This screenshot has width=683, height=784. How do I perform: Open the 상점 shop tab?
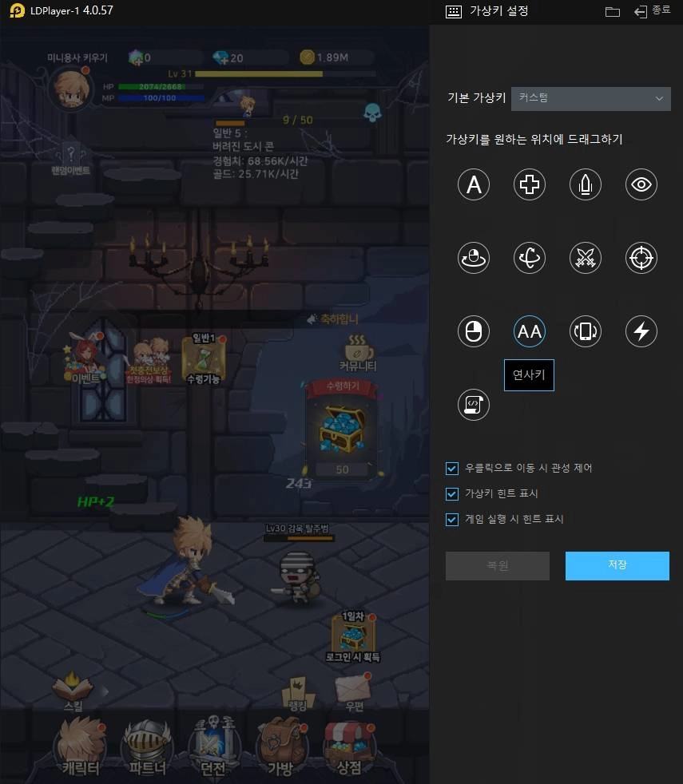coord(349,749)
